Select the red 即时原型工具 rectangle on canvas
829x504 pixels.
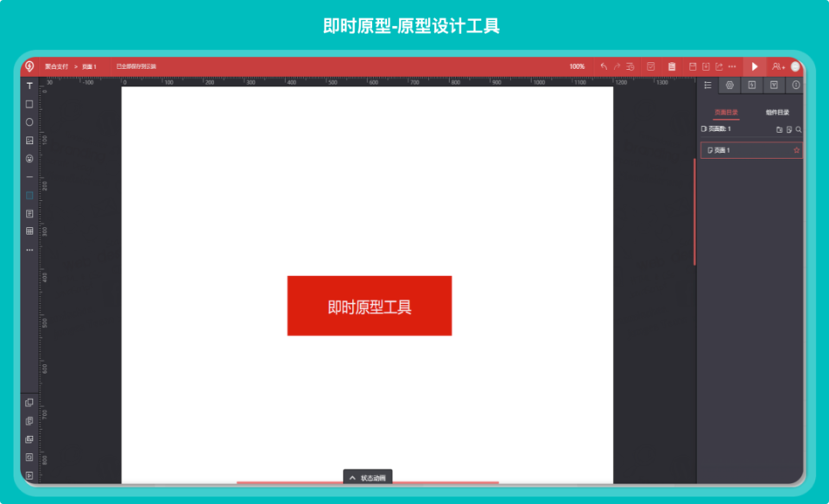pos(370,306)
